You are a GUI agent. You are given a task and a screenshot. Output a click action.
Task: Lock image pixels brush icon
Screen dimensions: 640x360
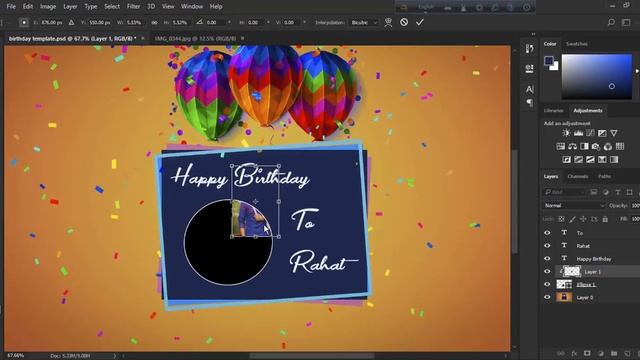point(573,219)
